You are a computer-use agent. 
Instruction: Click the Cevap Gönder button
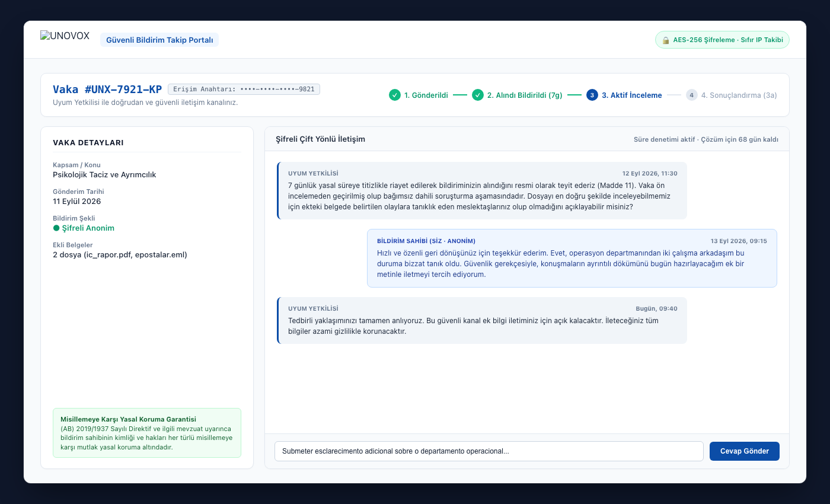pyautogui.click(x=745, y=451)
